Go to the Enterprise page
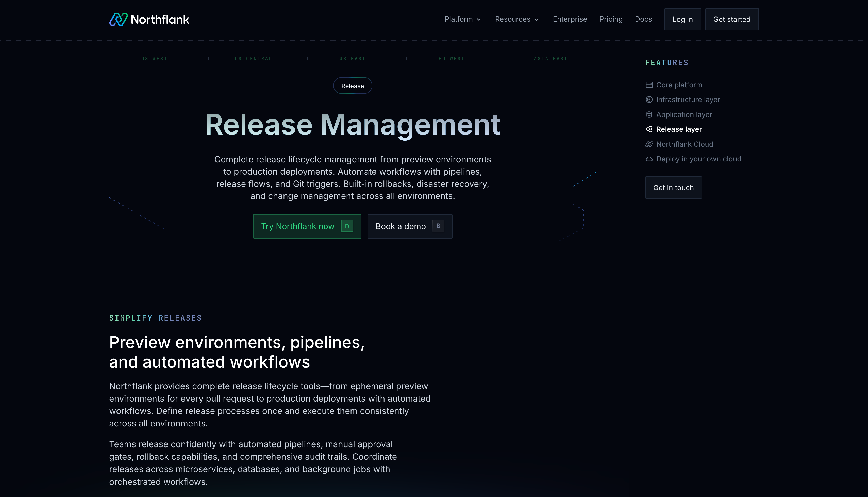This screenshot has height=497, width=868. pyautogui.click(x=570, y=19)
